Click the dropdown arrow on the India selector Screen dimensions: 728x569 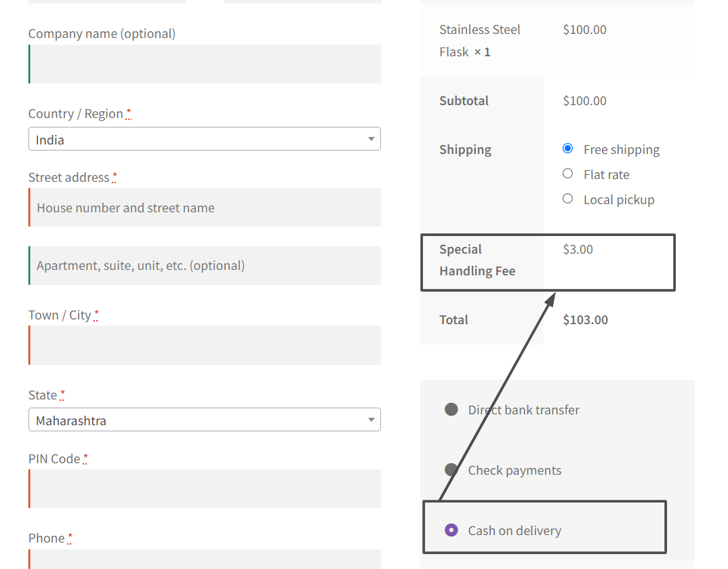(371, 138)
